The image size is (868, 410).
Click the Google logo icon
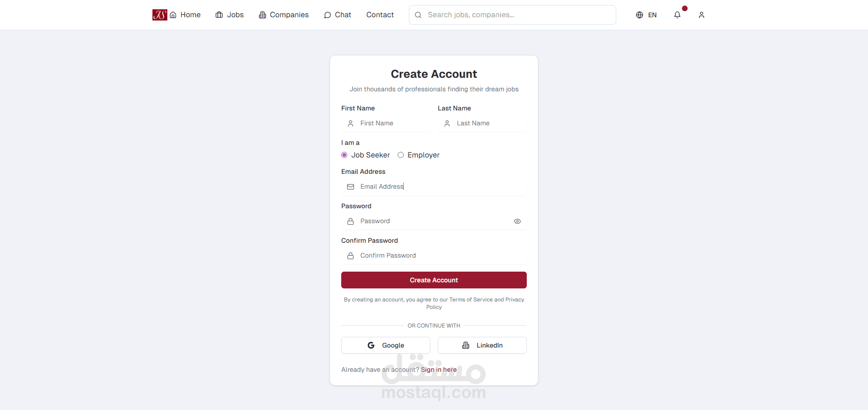tap(371, 345)
